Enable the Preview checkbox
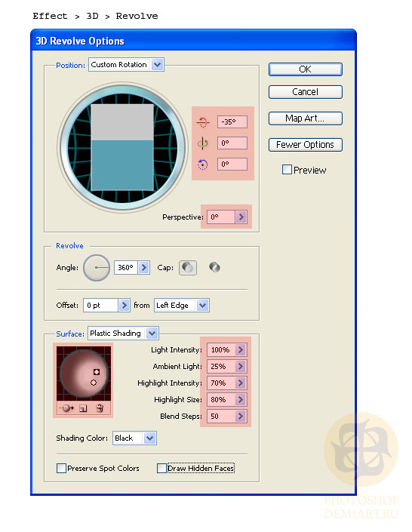The width and height of the screenshot is (412, 532). (x=287, y=169)
